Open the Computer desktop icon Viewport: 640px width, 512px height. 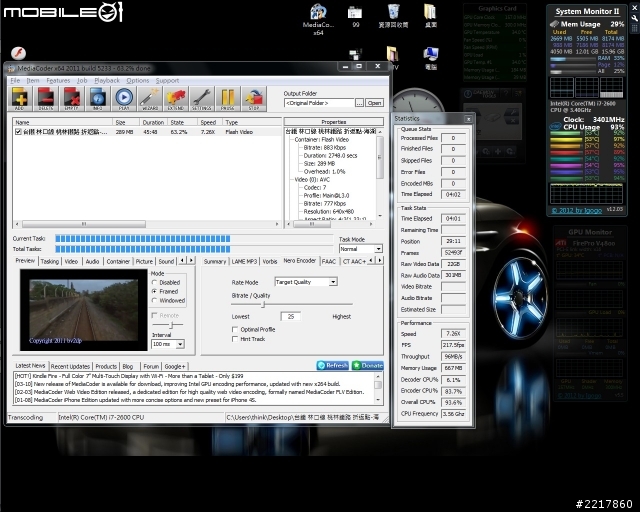(431, 58)
